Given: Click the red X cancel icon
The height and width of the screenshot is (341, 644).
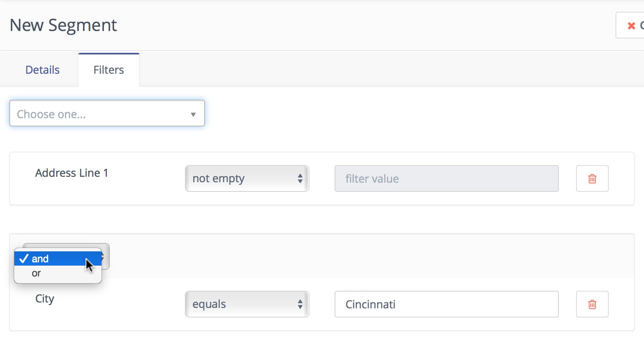Looking at the screenshot, I should tap(631, 26).
